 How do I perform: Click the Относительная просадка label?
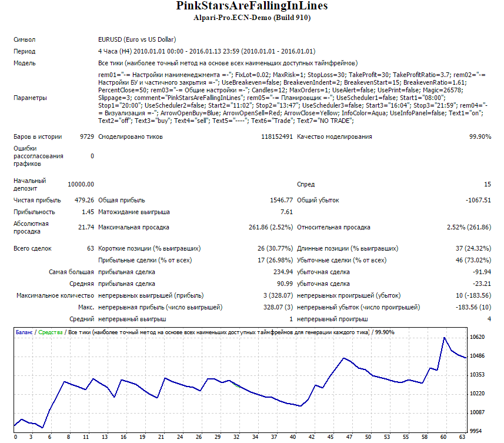point(333,227)
